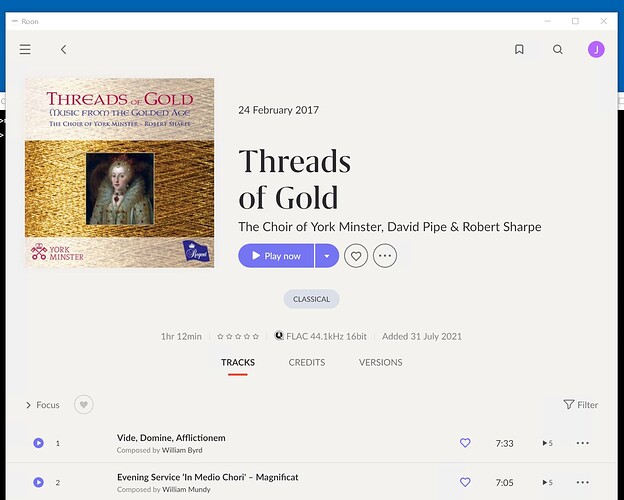Open David Pipe artist link
Screen dimensions: 624x500
[x=417, y=227]
